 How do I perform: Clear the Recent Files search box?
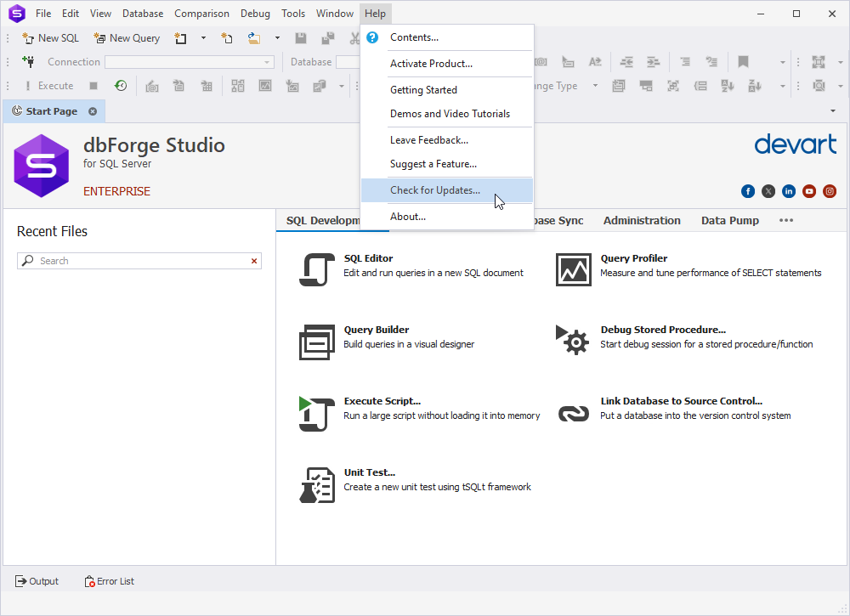[253, 261]
